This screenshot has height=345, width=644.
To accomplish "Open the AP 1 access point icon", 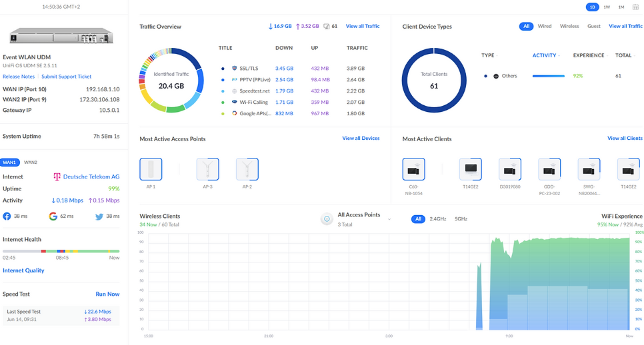I will [151, 169].
